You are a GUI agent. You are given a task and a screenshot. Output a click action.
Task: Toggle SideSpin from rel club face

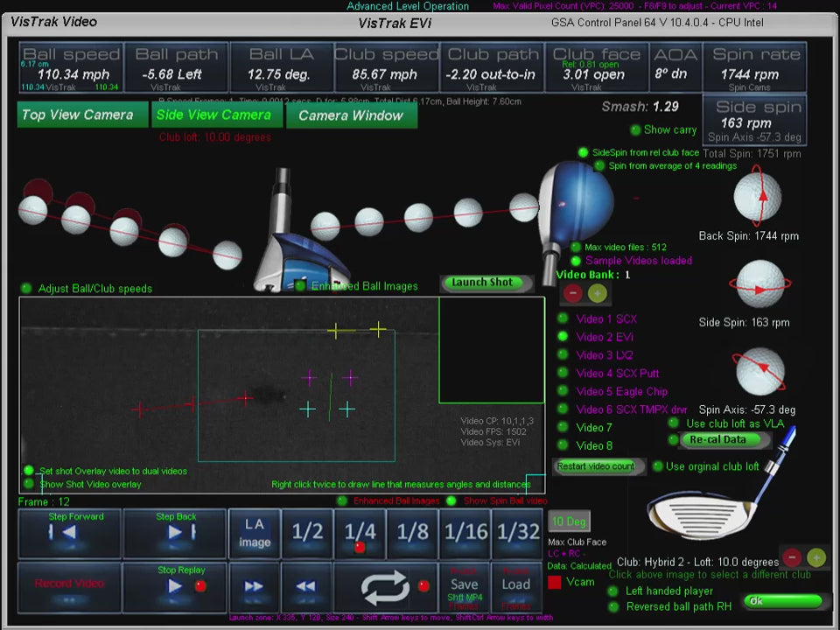tap(583, 152)
